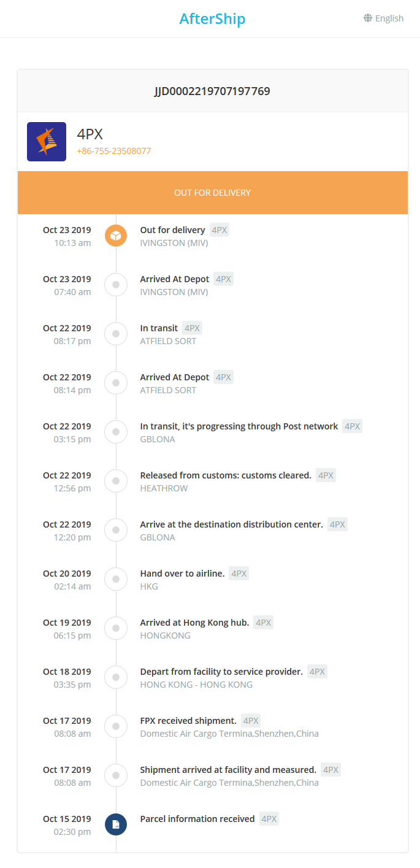Click the orange Out for delivery package icon
420x868 pixels.
coord(116,236)
